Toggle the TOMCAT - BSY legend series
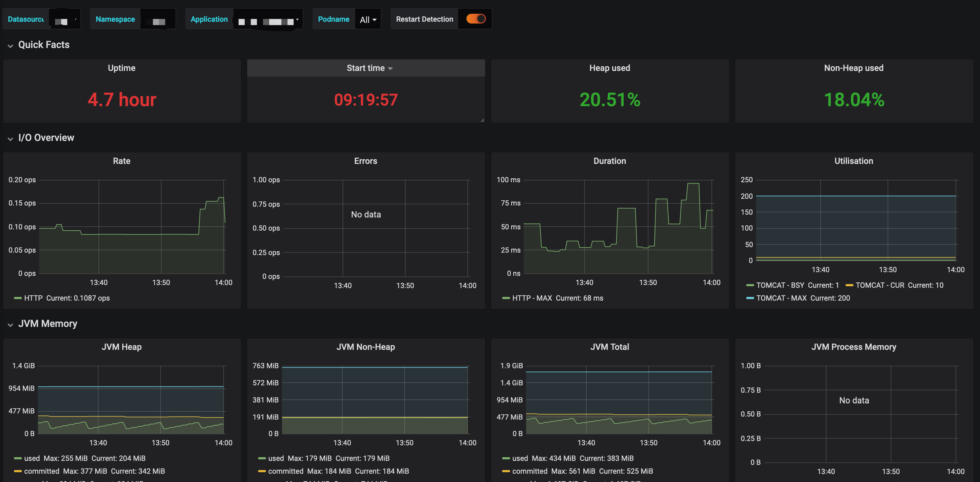Screen dimensions: 980x482 coord(780,285)
